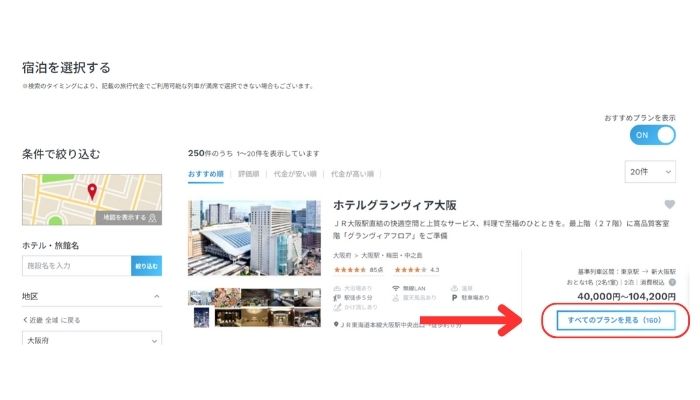Click the walking icon beside 駅徒歩5分
The image size is (700, 400).
click(338, 298)
